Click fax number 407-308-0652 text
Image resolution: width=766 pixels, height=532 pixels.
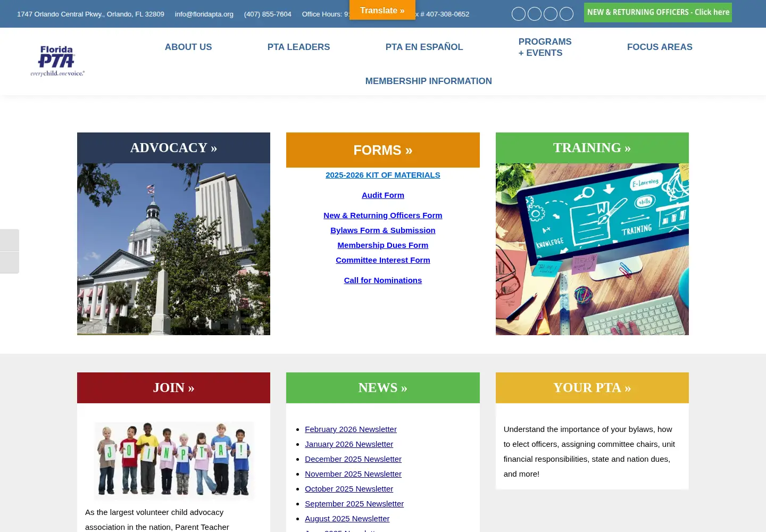[x=447, y=14]
